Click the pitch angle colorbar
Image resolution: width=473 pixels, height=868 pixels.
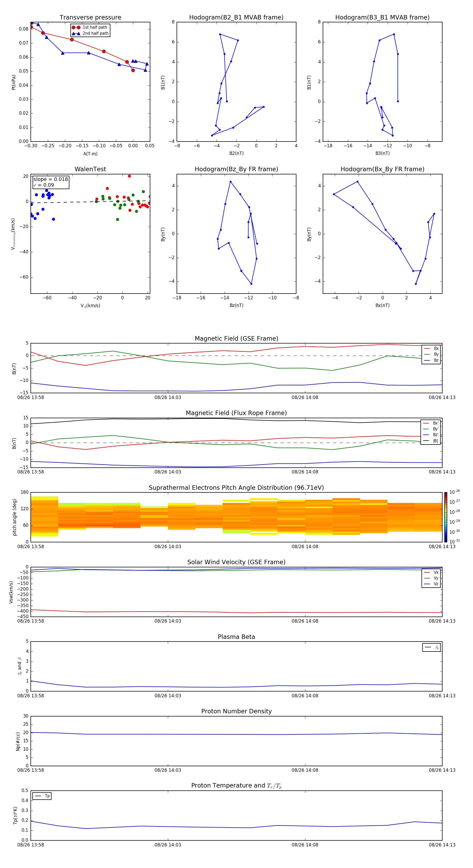point(446,517)
